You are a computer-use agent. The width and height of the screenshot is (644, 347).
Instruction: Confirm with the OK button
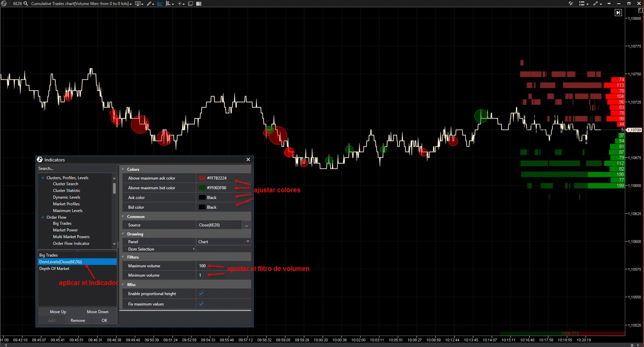click(x=104, y=320)
